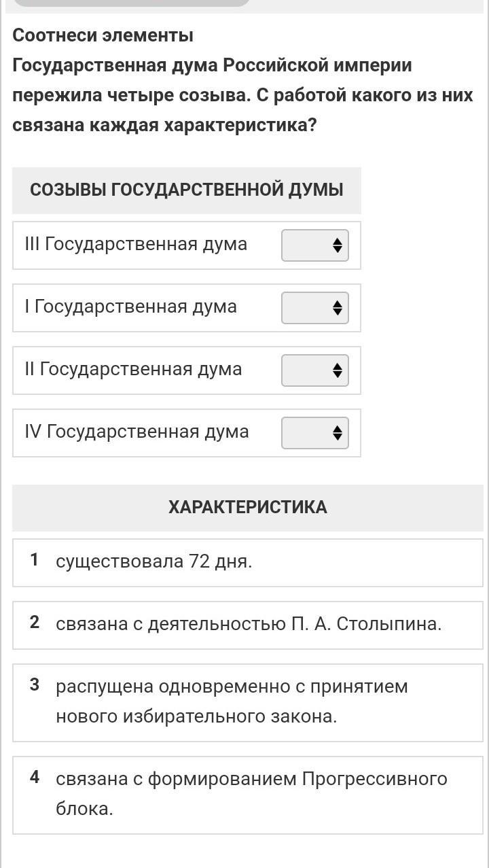Click the СОЗЫВЫ ГОСУДАРСТВЕННОЙ ДУМЫ header
Image resolution: width=489 pixels, height=868 pixels.
tap(187, 190)
